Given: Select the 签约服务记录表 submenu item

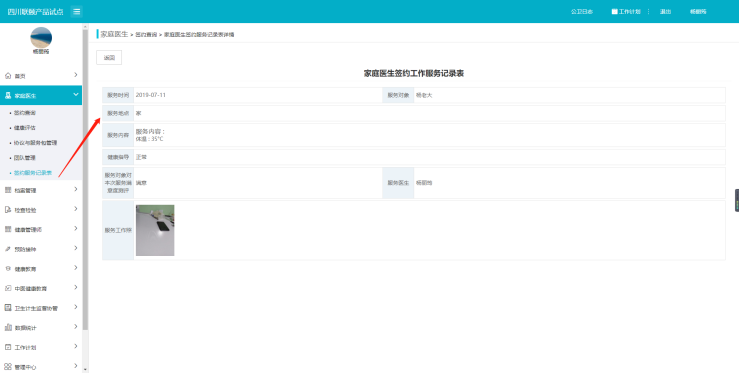Looking at the screenshot, I should [33, 173].
